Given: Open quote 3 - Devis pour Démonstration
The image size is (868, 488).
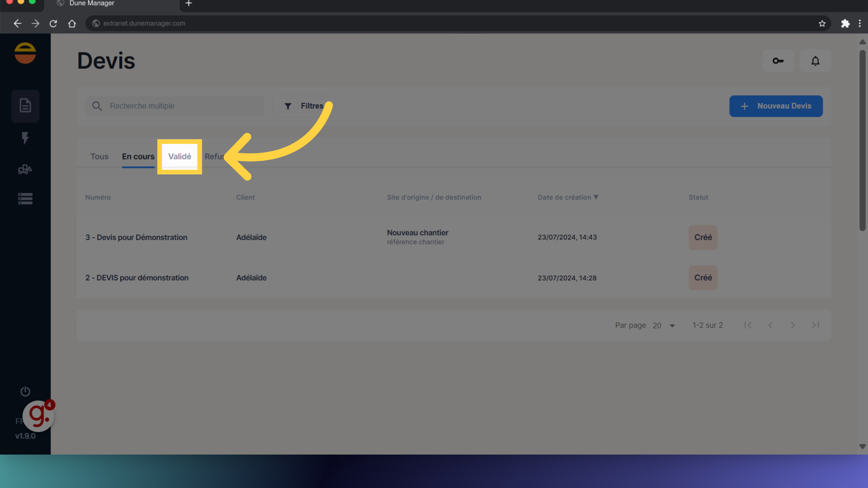Looking at the screenshot, I should click(x=136, y=237).
